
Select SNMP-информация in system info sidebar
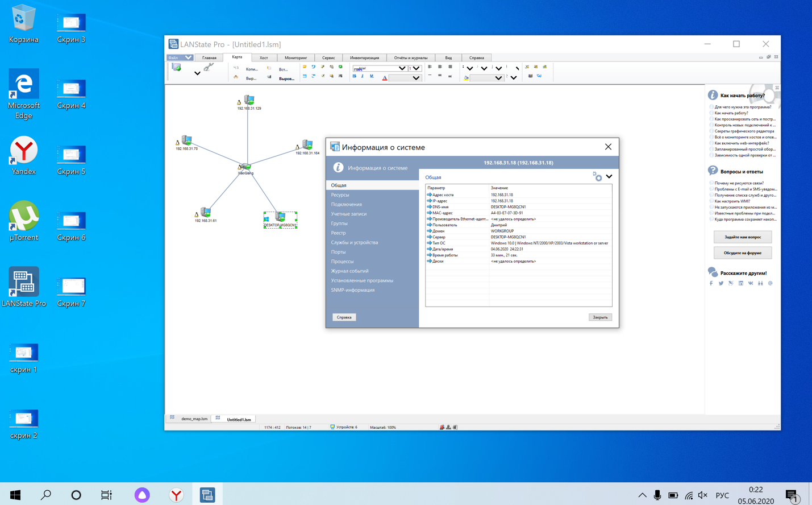pos(372,290)
